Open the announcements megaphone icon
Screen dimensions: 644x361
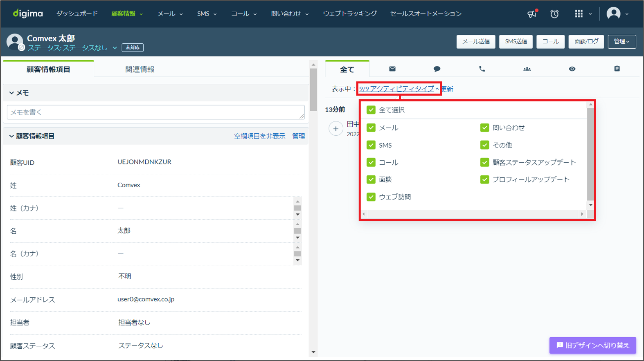pyautogui.click(x=532, y=14)
